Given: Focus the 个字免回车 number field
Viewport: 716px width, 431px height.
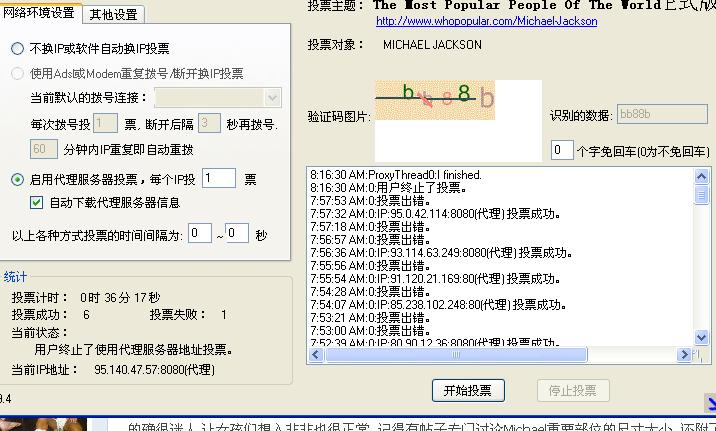Looking at the screenshot, I should [x=562, y=151].
